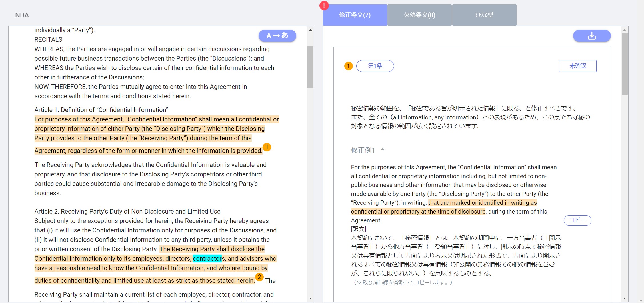644x303 pixels.
Task: Click the 未確認 status button
Action: coord(577,66)
